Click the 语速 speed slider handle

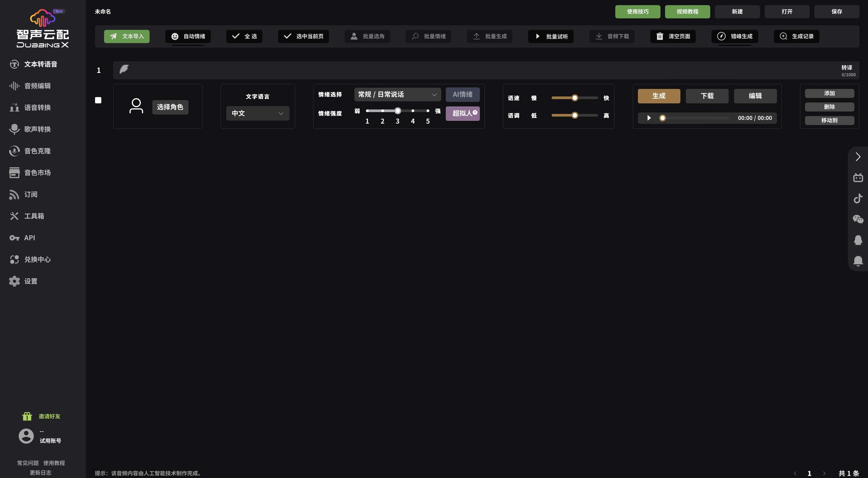click(x=575, y=98)
